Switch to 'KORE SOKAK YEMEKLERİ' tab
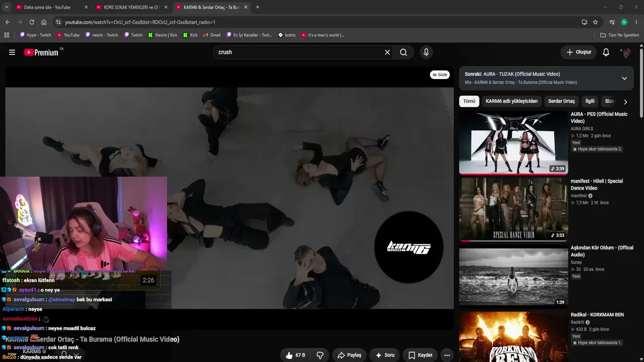644x362 pixels. 132,7
